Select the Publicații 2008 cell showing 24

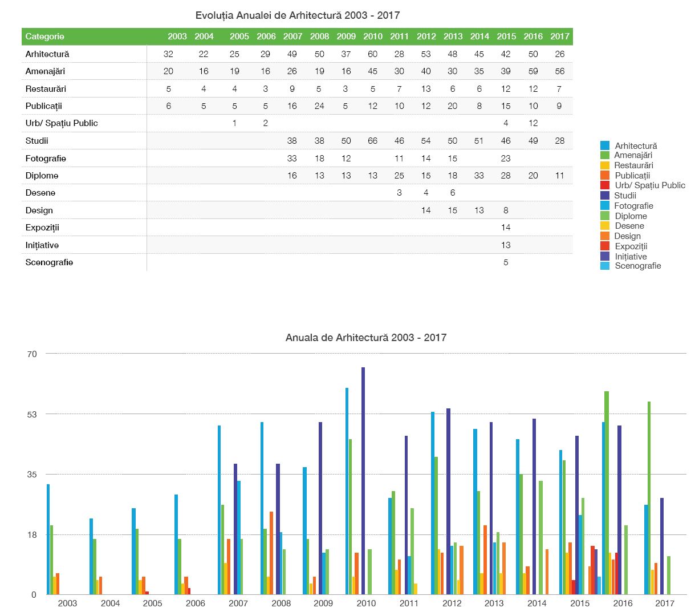point(319,106)
